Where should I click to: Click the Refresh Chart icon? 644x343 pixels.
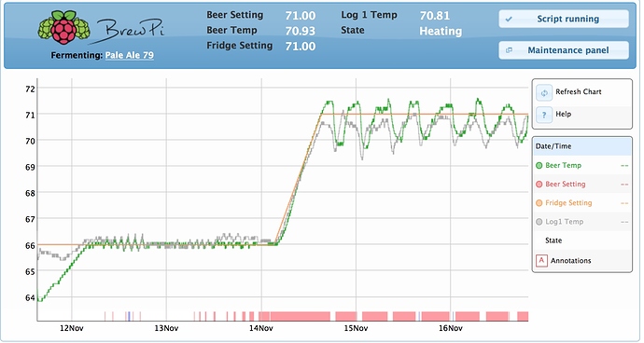544,92
